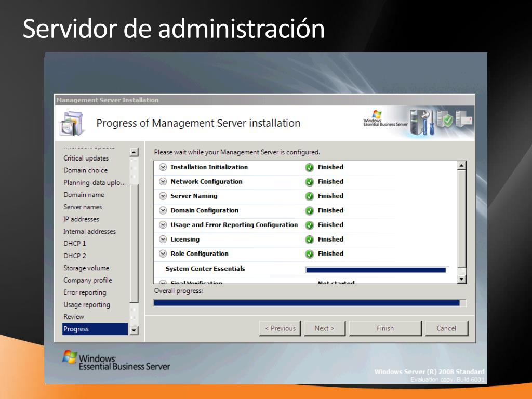Viewport: 532px width, 399px height.
Task: Click the progress list scrollbar thumb
Action: [x=461, y=219]
